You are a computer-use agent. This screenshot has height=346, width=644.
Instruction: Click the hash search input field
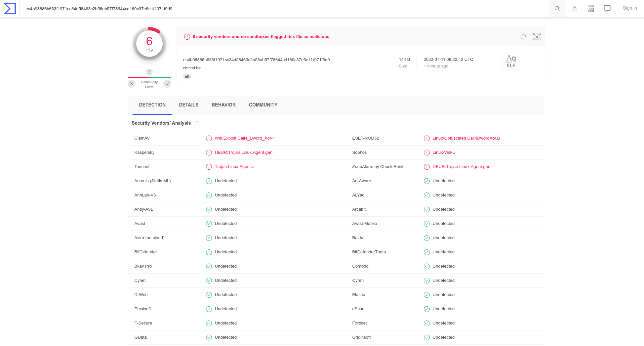[x=284, y=9]
